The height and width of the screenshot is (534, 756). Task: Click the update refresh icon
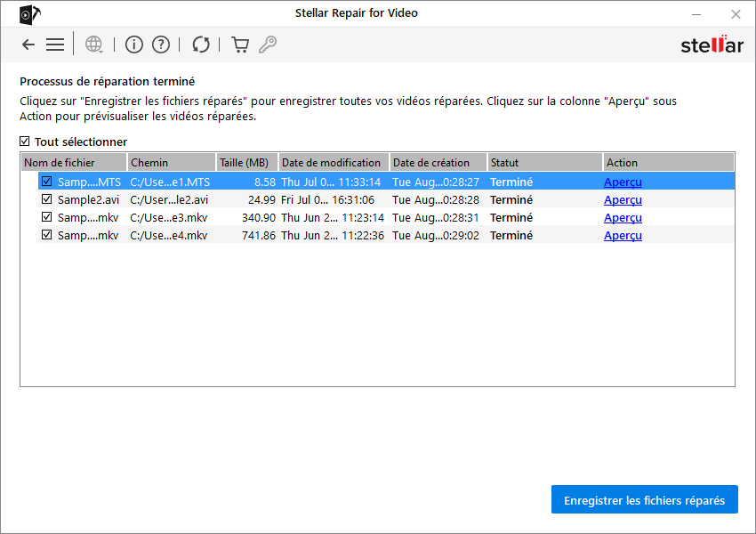tap(201, 44)
